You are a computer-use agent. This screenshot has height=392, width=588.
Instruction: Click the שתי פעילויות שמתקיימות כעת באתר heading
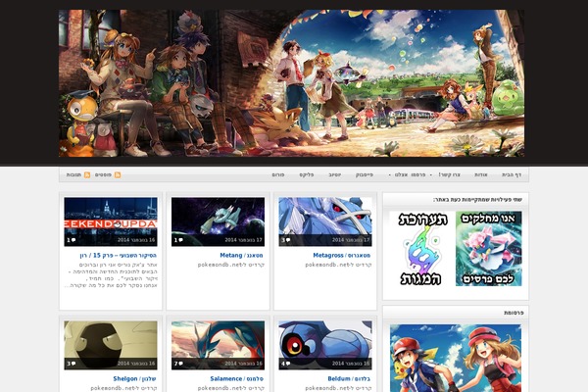(x=477, y=200)
